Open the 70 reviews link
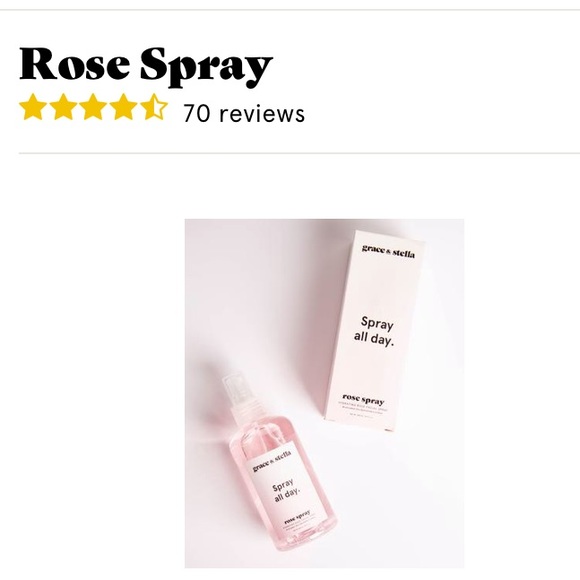The image size is (580, 580). click(244, 113)
